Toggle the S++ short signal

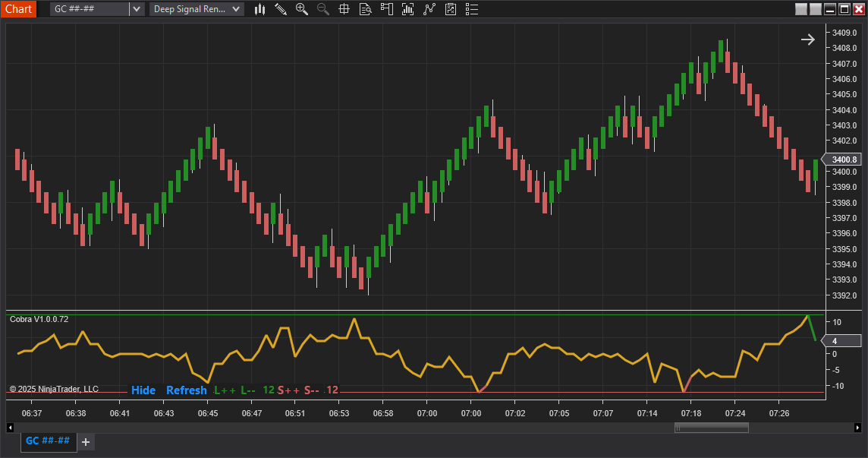tap(288, 390)
